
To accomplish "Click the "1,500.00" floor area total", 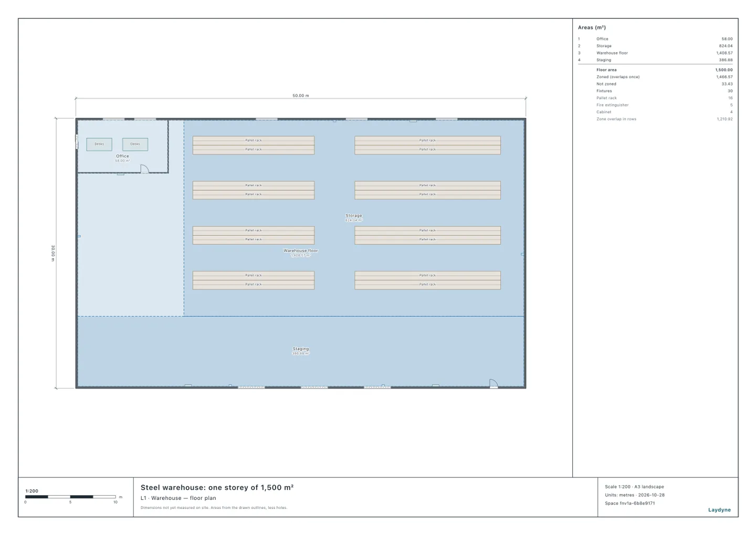I will click(724, 70).
